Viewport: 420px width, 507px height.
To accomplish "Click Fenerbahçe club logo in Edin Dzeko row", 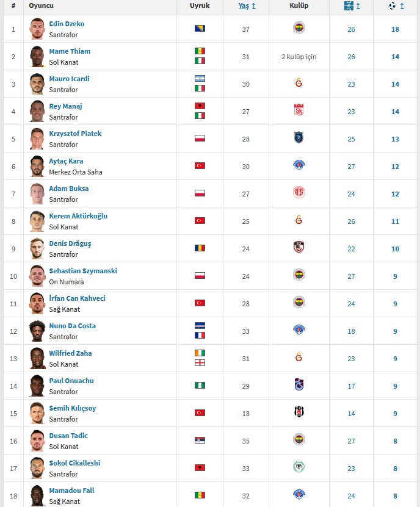I will click(299, 28).
